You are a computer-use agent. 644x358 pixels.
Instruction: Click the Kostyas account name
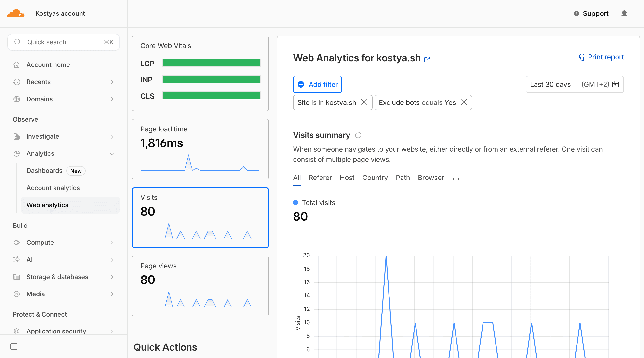pos(60,13)
